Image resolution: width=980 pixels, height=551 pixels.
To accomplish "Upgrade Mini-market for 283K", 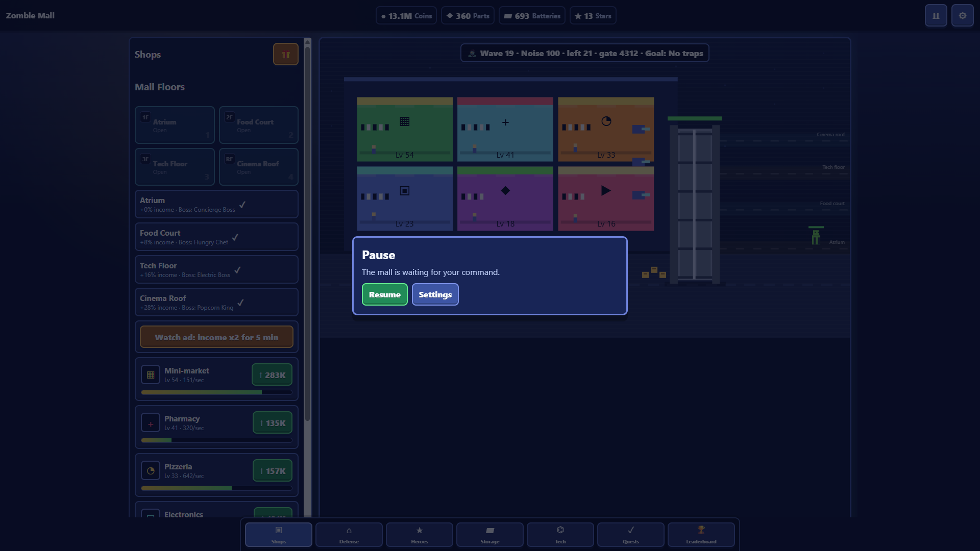I will point(272,375).
